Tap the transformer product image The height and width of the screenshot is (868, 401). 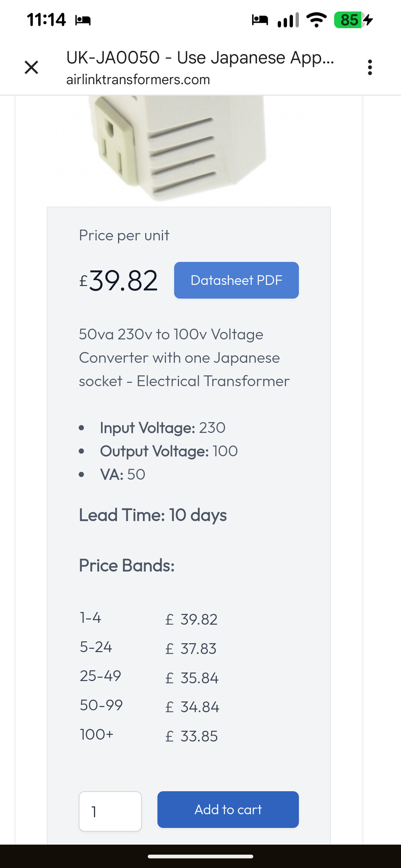pyautogui.click(x=178, y=148)
